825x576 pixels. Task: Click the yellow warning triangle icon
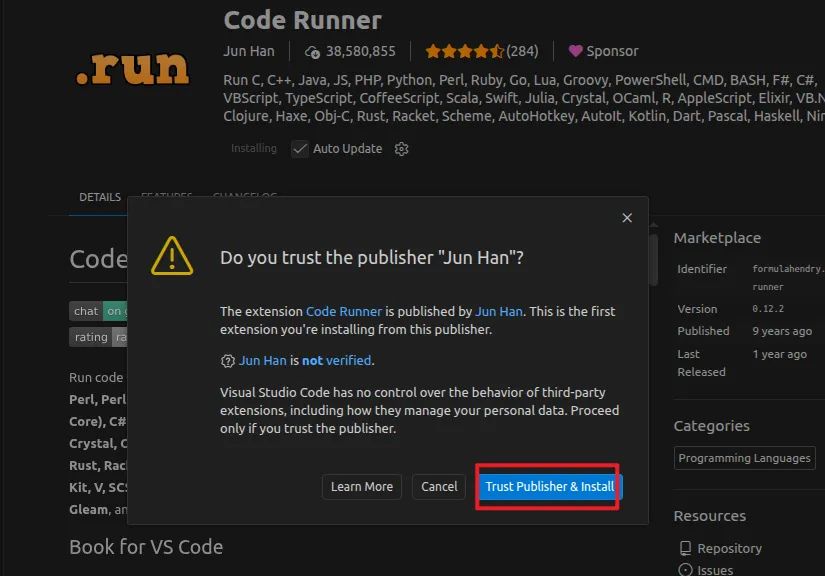click(172, 256)
